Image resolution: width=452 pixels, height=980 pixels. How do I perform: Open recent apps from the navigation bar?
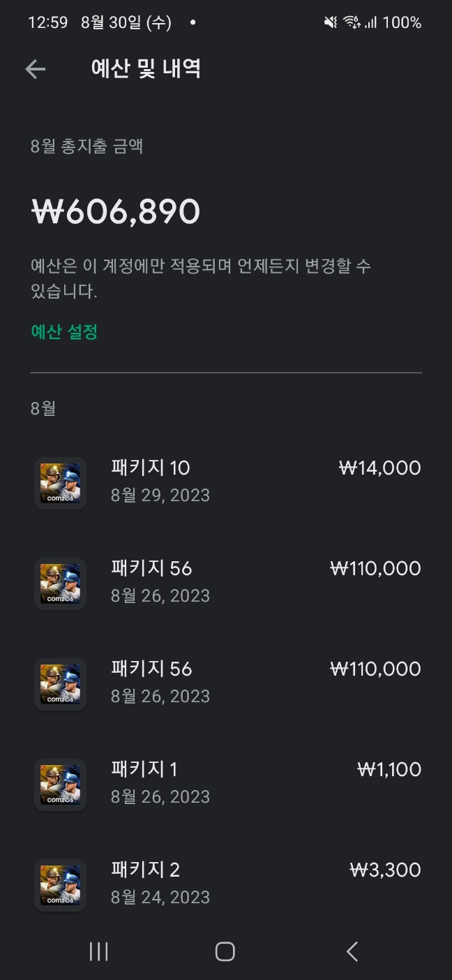click(98, 951)
